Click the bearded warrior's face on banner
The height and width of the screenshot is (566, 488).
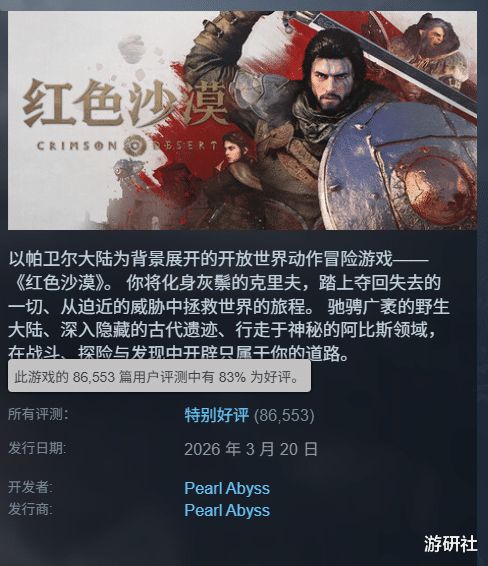[x=332, y=81]
